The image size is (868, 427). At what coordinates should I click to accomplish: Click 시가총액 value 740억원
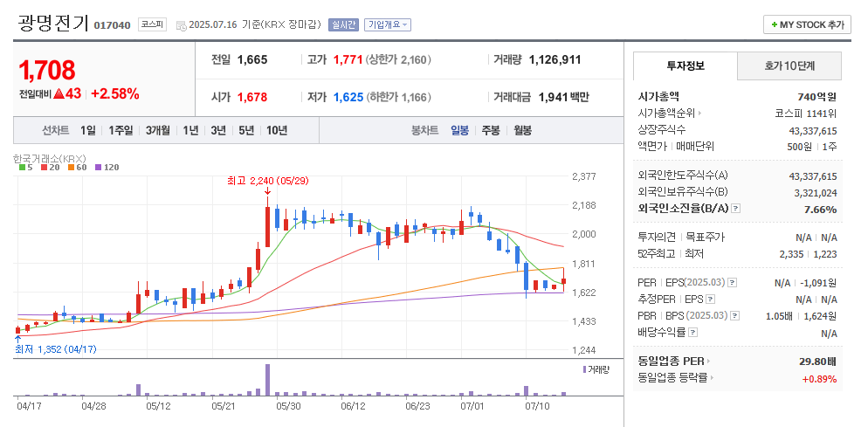[817, 97]
